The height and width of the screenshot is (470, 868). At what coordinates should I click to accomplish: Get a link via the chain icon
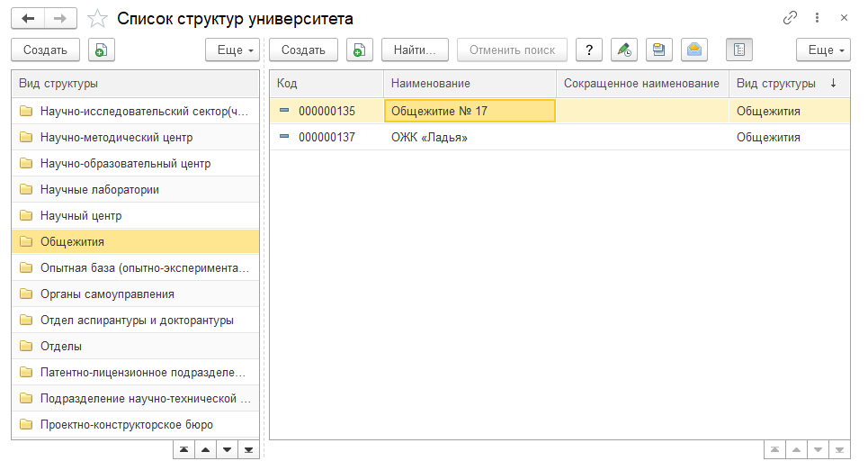point(790,18)
